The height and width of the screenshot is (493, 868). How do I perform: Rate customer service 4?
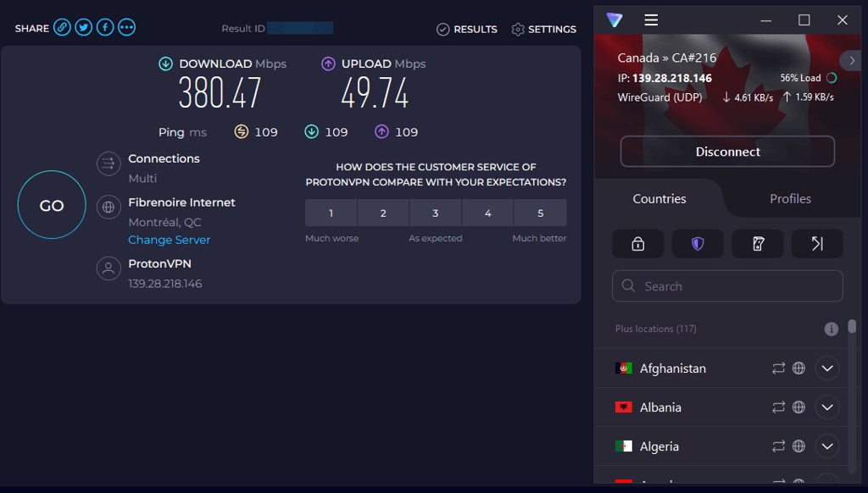(487, 213)
